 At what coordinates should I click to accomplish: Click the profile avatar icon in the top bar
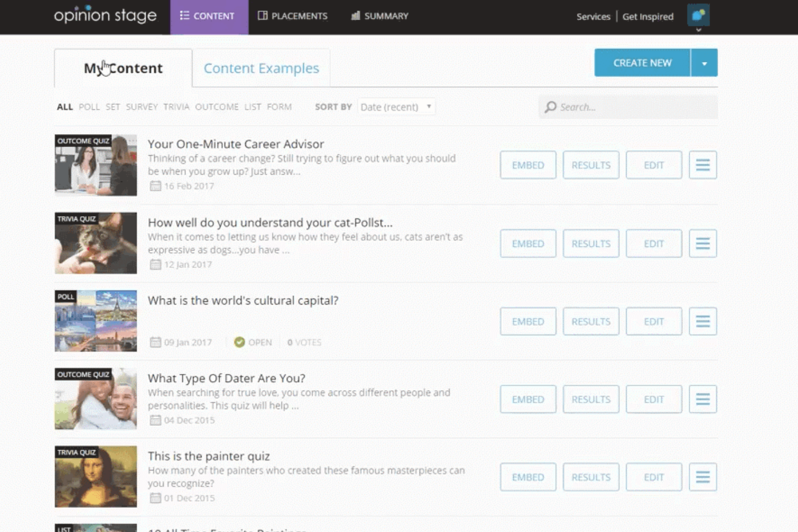click(x=699, y=16)
